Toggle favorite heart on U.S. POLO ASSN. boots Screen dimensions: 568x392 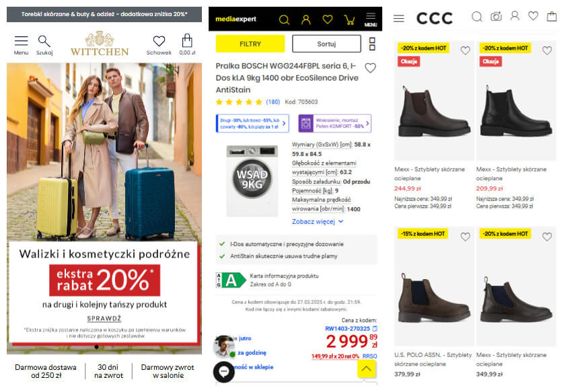465,237
